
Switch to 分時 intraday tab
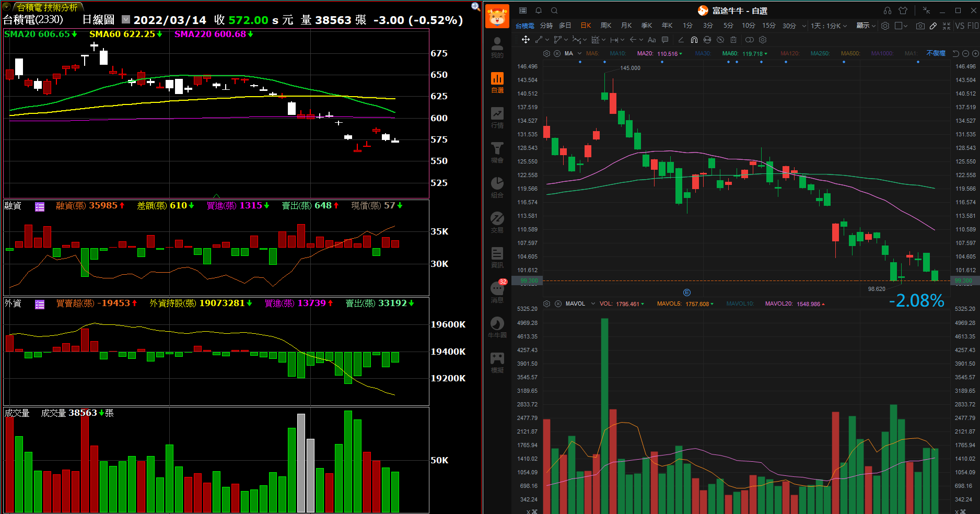click(546, 26)
